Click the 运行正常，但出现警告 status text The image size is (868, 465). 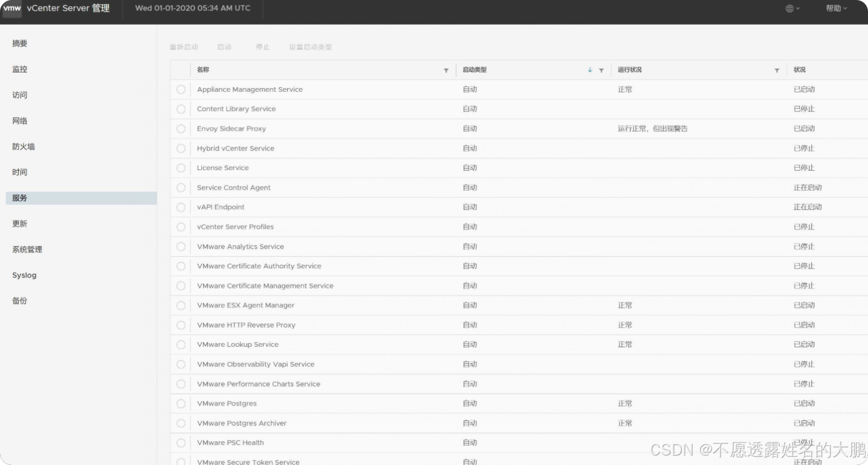pyautogui.click(x=652, y=129)
